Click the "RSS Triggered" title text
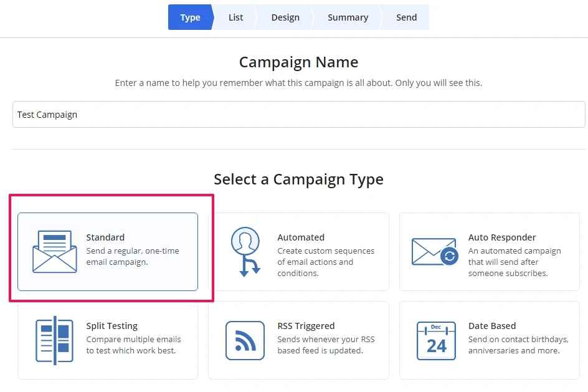The width and height of the screenshot is (588, 392). (x=306, y=326)
